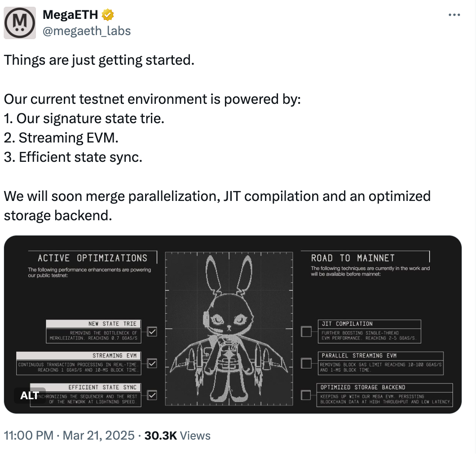
Task: Open the MegaETH profile avatar
Action: 20,23
